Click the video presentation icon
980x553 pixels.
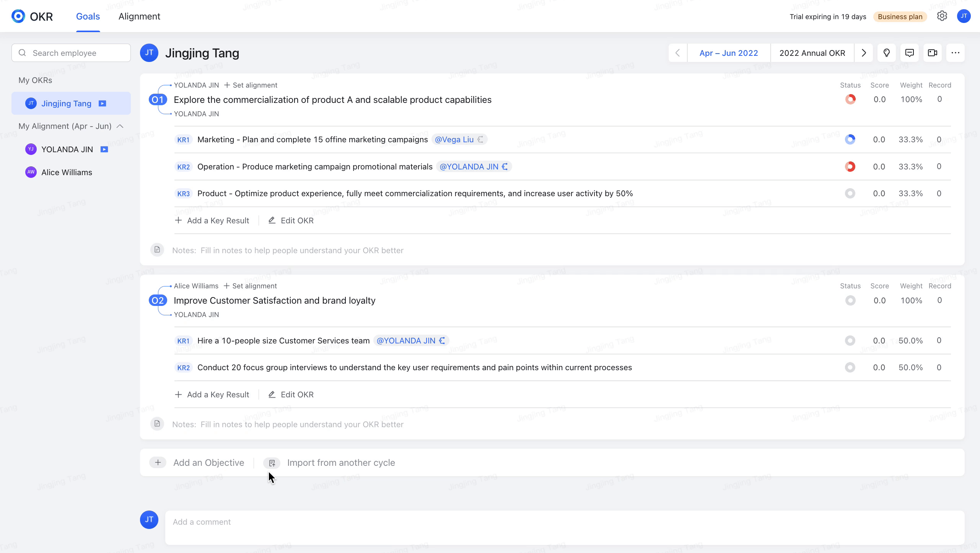click(932, 53)
